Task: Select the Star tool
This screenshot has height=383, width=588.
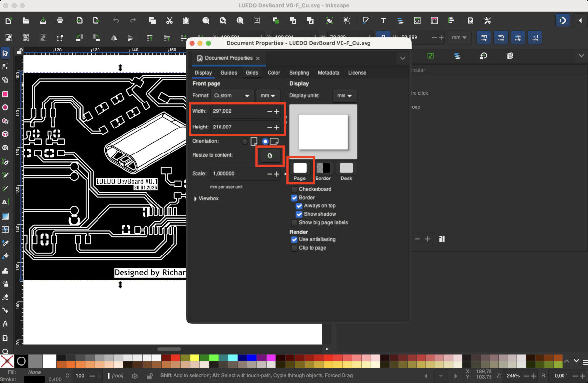Action: 5,121
